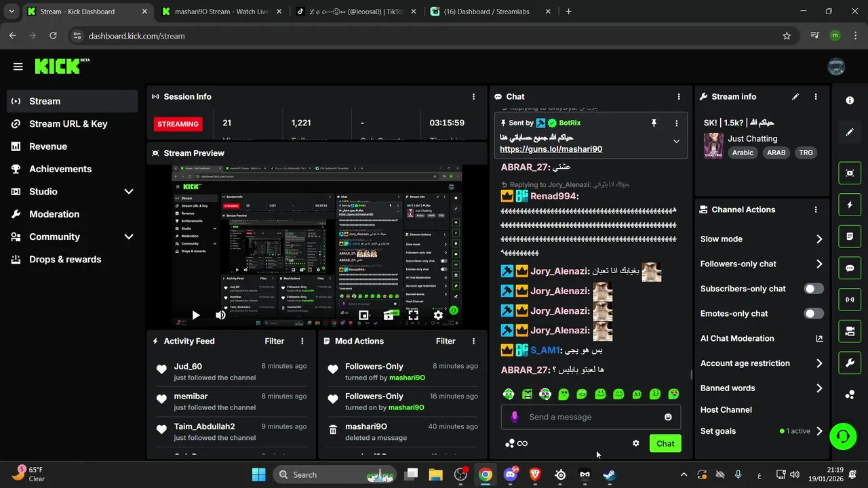Open Stream info three-dot menu

pyautogui.click(x=816, y=97)
